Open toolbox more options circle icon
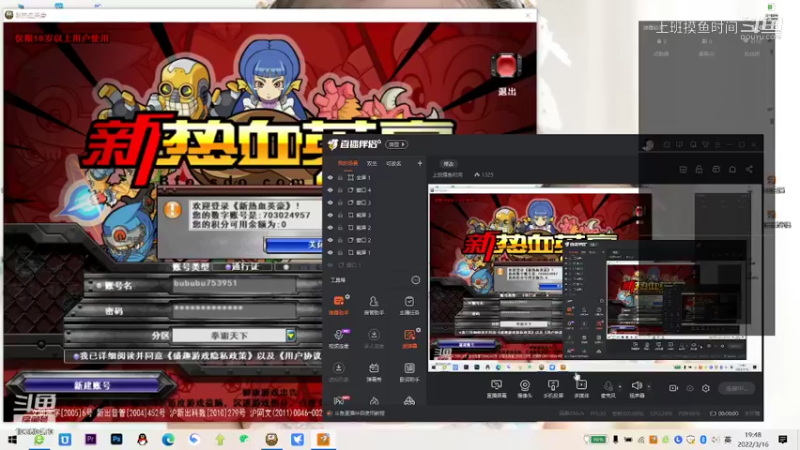Screen dimensions: 800x450 [x=415, y=280]
